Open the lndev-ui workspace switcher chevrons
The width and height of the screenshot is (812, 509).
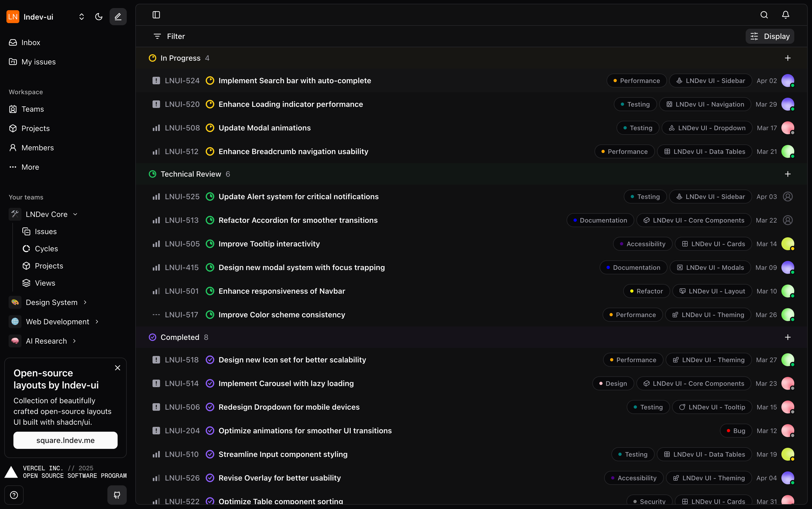[x=81, y=16]
